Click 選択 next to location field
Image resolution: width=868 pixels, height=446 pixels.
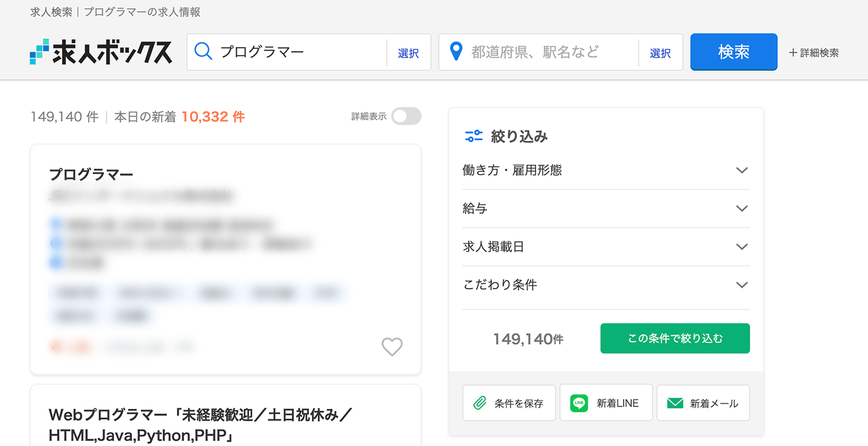click(x=660, y=53)
